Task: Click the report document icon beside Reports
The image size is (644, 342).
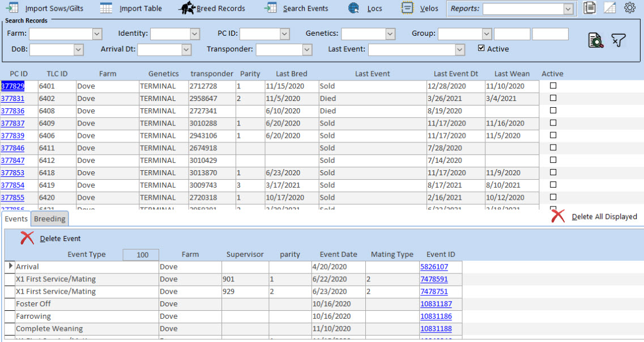Action: (590, 8)
